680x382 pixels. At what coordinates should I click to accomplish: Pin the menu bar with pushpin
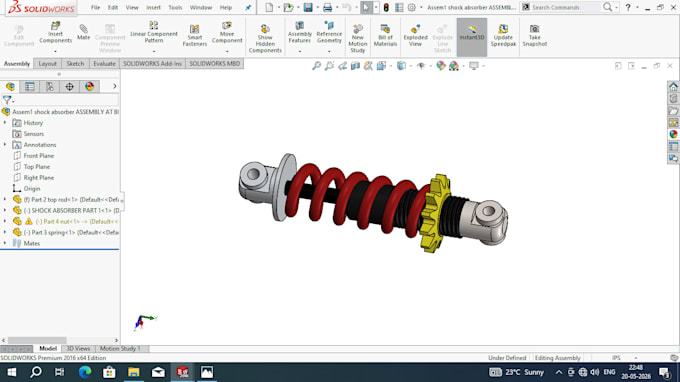point(248,7)
